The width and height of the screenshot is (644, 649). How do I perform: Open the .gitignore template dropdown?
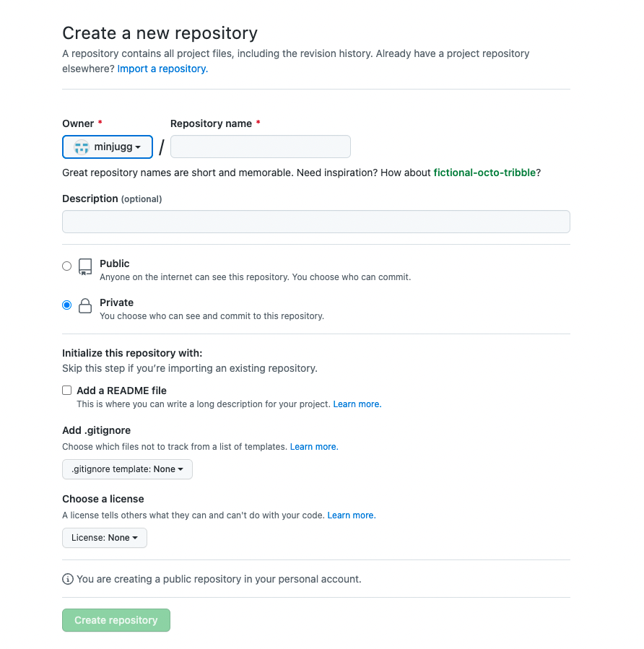click(x=127, y=469)
